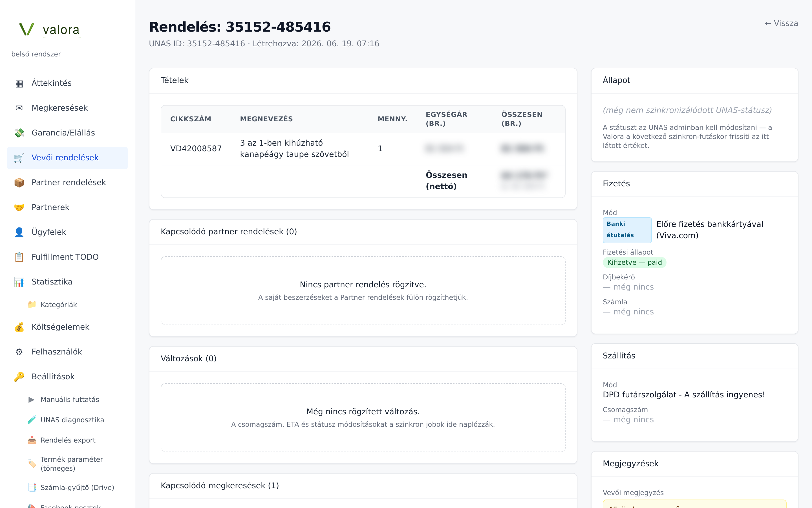Click the UNAS diagnosztika test tube icon

(32, 420)
